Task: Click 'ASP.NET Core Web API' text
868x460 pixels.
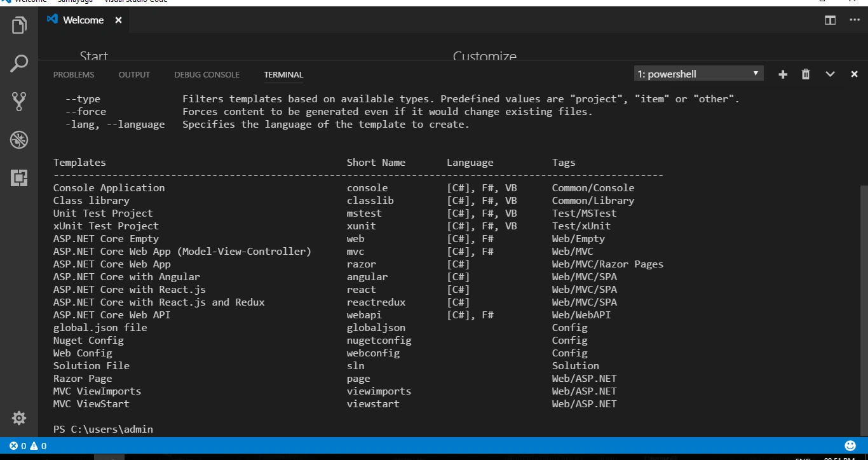Action: pos(112,315)
